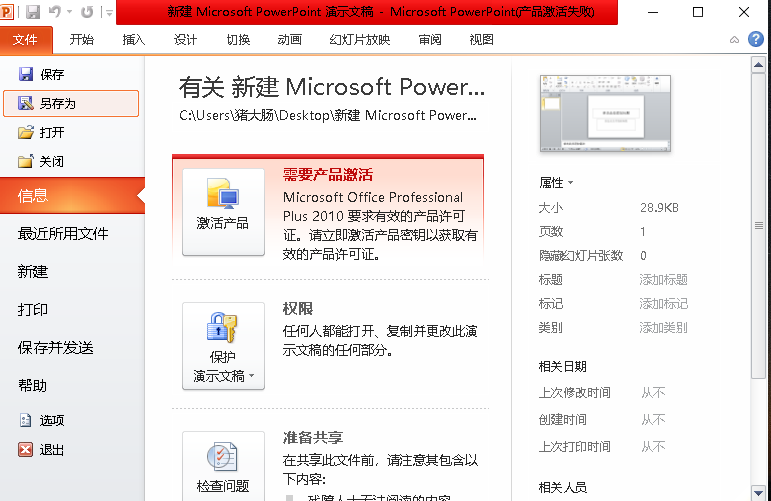Choose 另存为 in the backstage menu
The height and width of the screenshot is (501, 771).
tap(71, 103)
